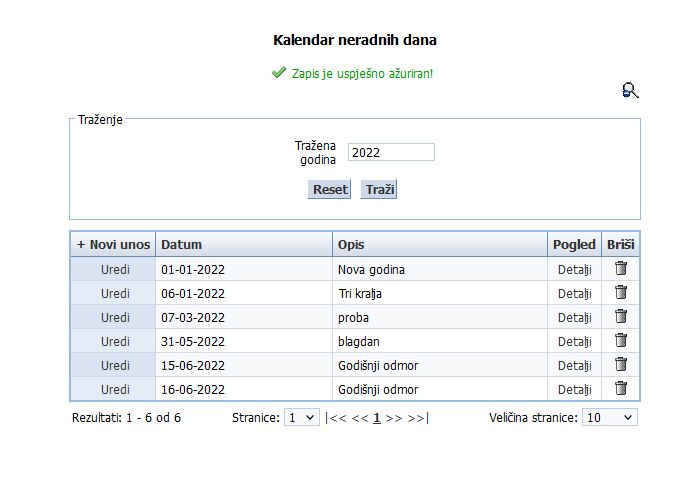Click the Traži search button

(x=379, y=189)
